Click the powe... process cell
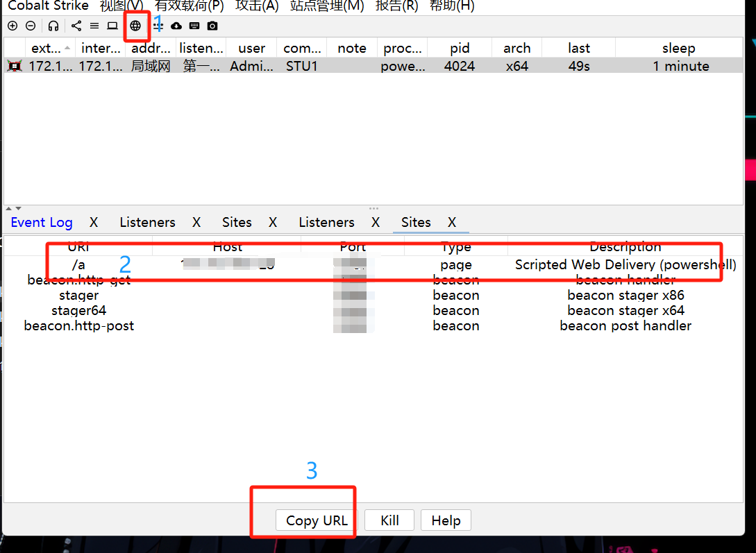The height and width of the screenshot is (553, 756). tap(403, 66)
